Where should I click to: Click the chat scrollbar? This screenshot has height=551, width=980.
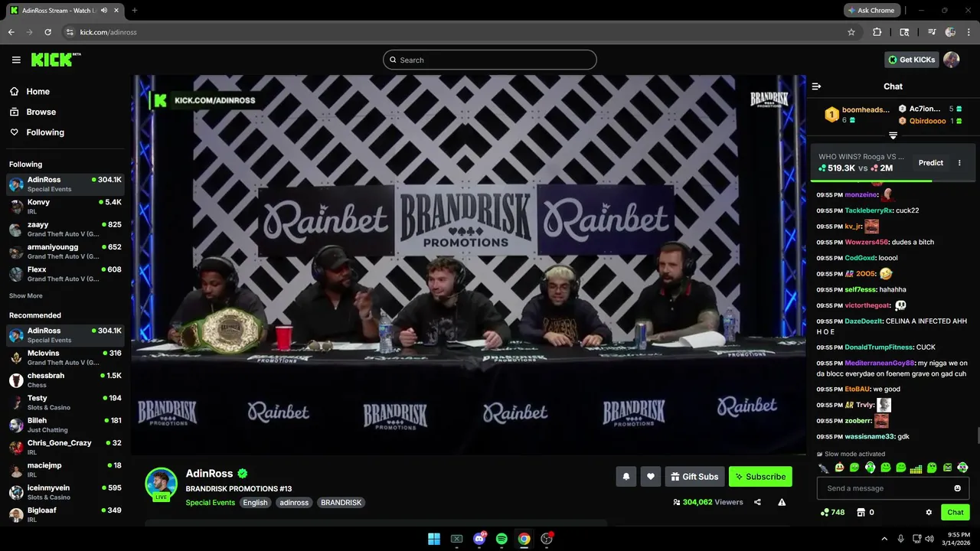point(977,436)
